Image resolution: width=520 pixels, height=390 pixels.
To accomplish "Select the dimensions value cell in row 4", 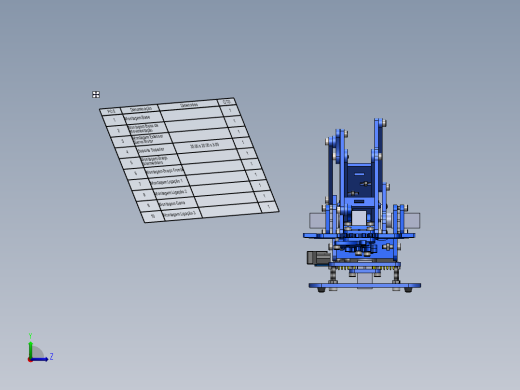I will pyautogui.click(x=205, y=146).
